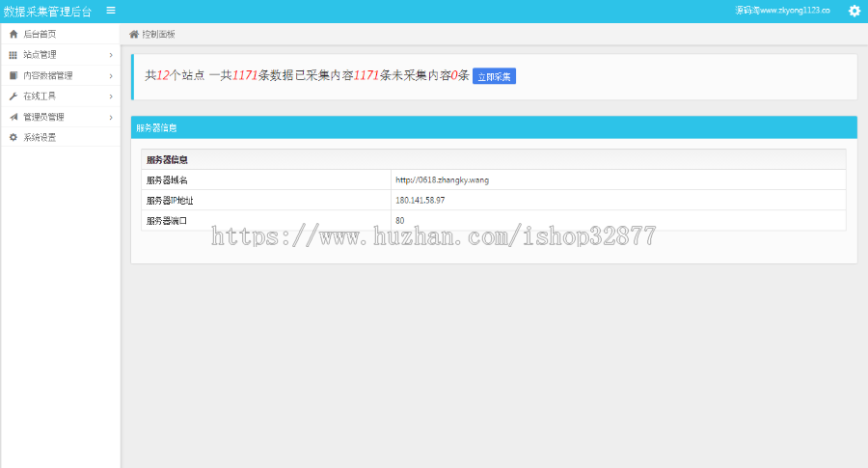This screenshot has height=468, width=868.
Task: Expand the 管理员管理 chevron
Action: pos(111,118)
